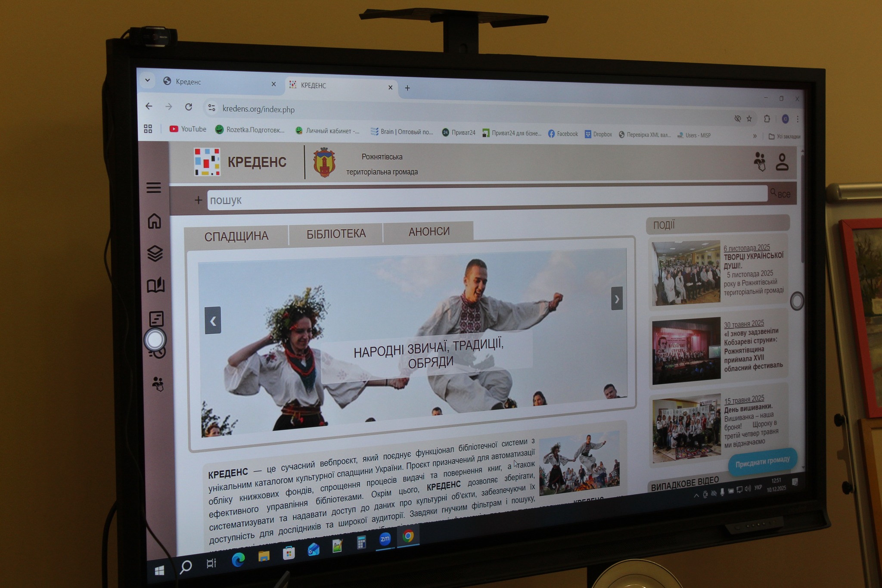Advance carousel with next arrow
This screenshot has height=588, width=882.
[x=617, y=299]
